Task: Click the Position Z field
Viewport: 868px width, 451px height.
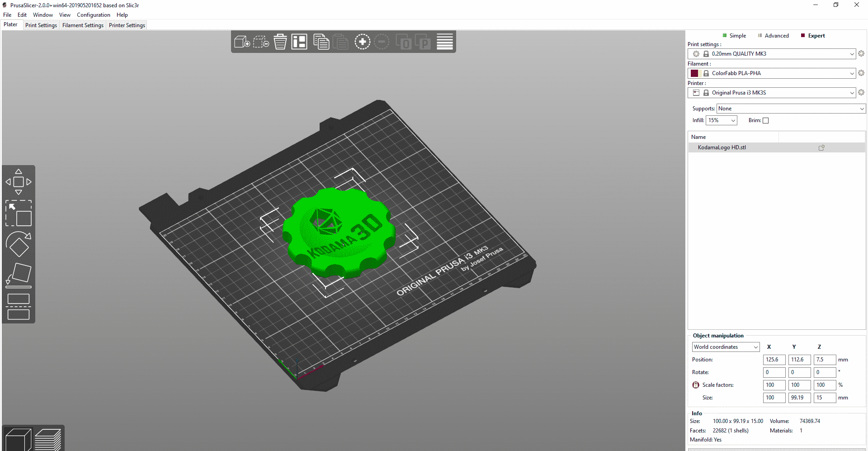Action: [825, 360]
